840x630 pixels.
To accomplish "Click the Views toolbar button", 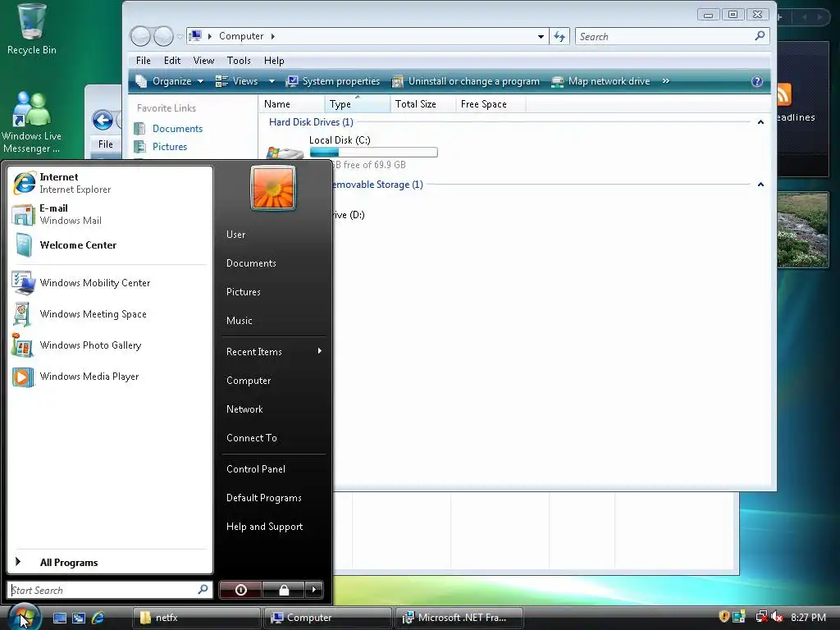I will click(x=237, y=81).
